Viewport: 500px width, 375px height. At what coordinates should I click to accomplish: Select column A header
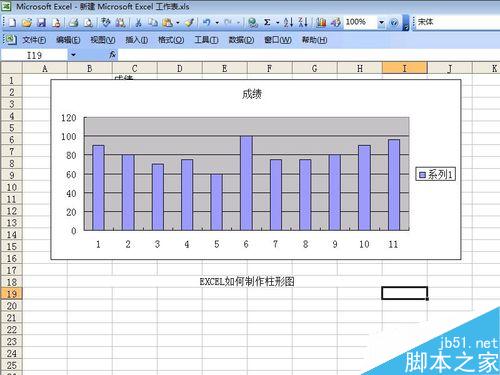coord(45,68)
